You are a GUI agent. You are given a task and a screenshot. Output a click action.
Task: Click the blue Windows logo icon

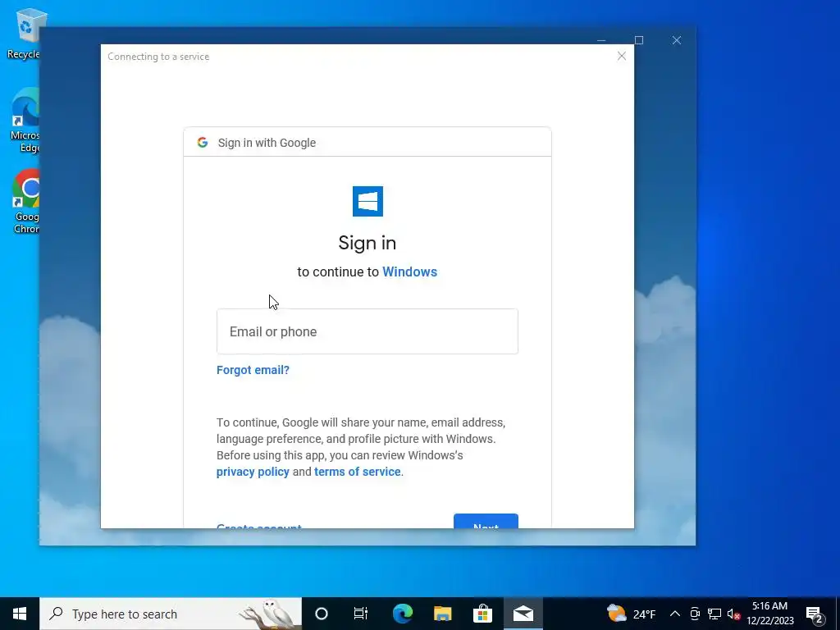point(367,202)
